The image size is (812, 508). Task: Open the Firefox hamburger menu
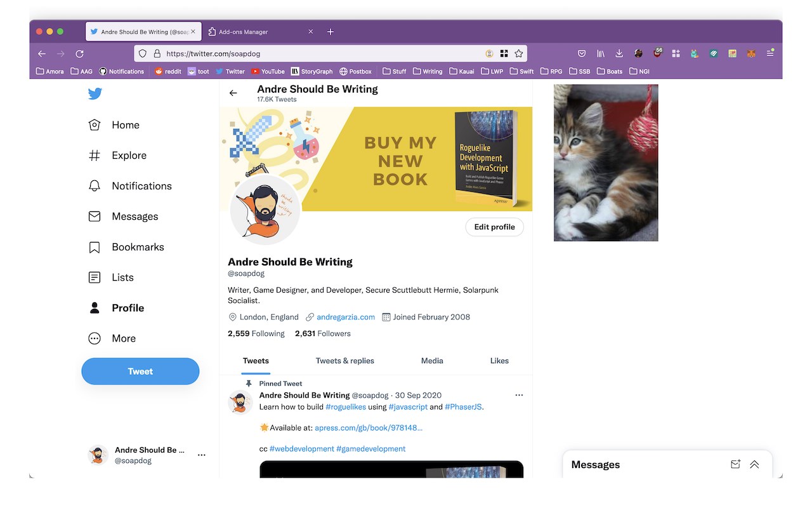coord(770,53)
